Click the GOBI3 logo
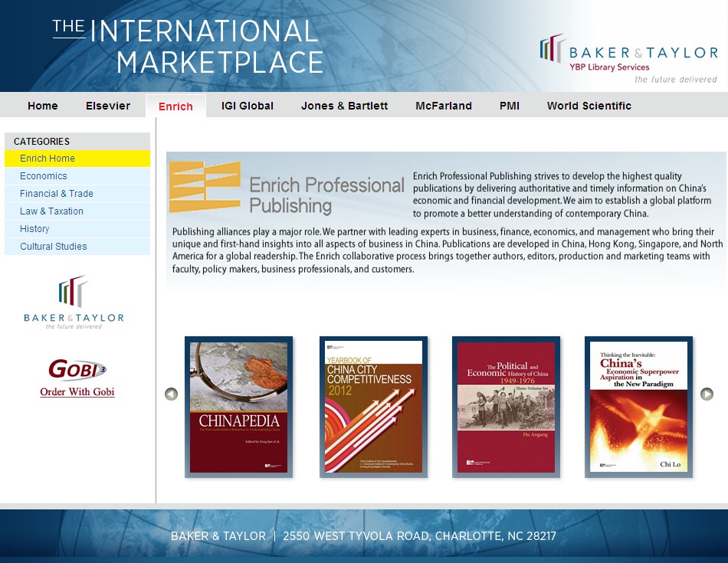Image resolution: width=728 pixels, height=563 pixels. [x=77, y=369]
